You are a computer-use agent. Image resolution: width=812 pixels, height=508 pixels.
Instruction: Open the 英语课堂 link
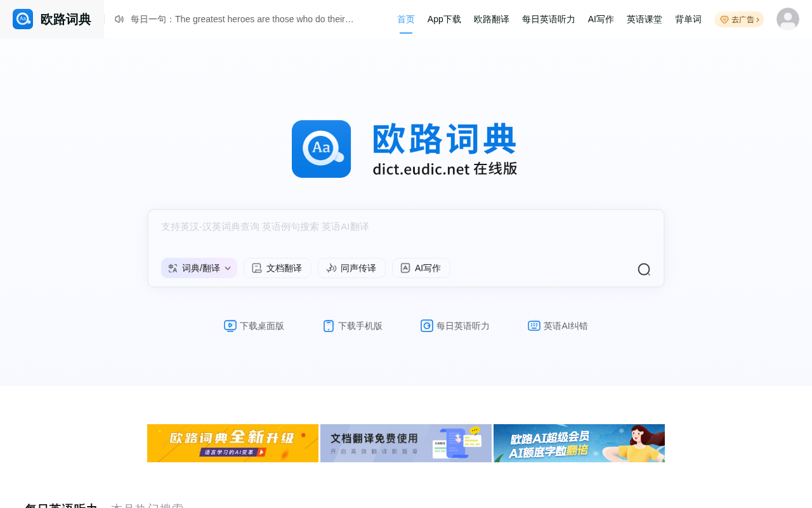point(645,19)
